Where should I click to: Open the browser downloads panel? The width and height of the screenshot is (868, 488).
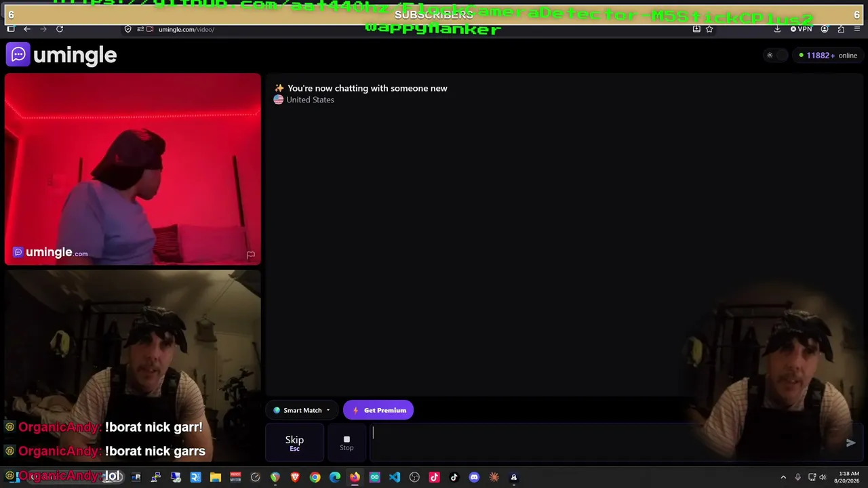click(x=777, y=29)
